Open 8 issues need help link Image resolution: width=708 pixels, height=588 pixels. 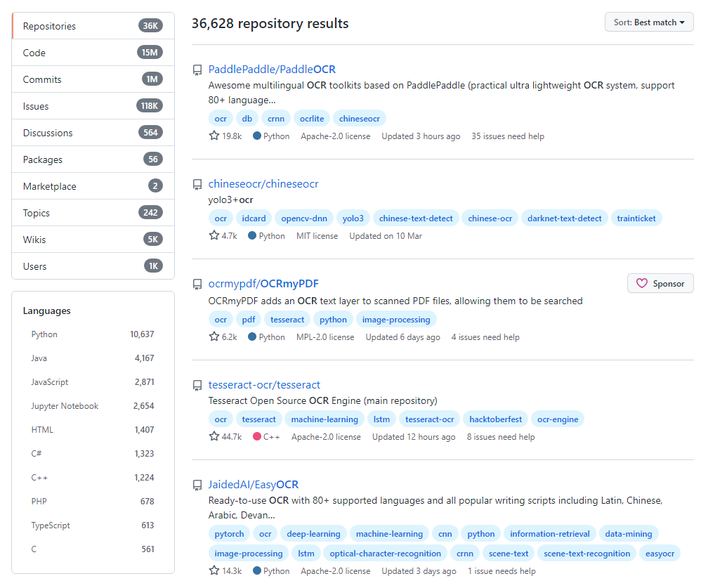tap(500, 437)
